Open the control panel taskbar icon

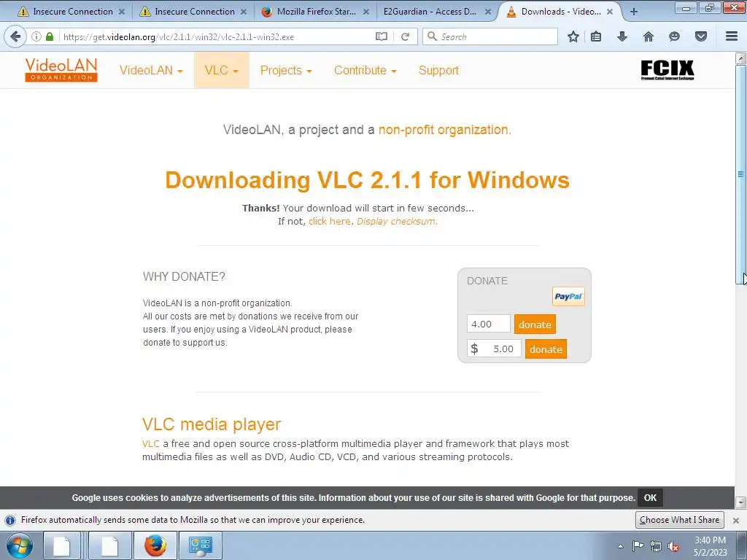click(200, 545)
